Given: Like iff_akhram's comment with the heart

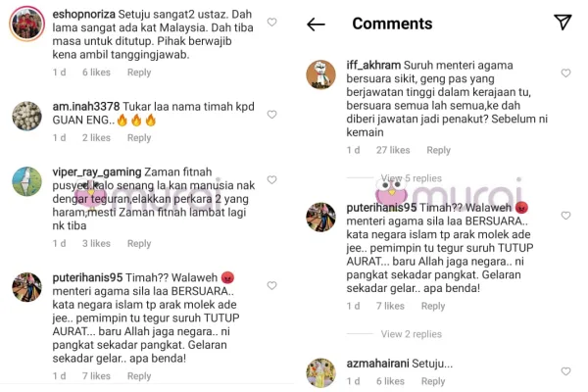Looking at the screenshot, I should pos(565,73).
